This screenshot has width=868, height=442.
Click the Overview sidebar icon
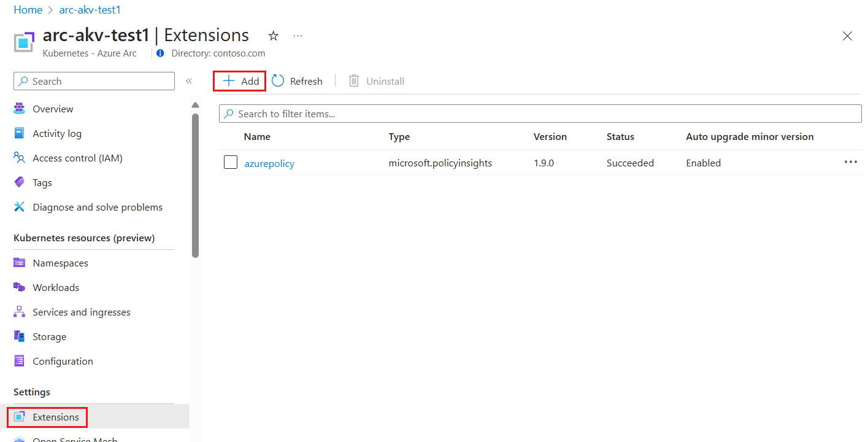click(20, 109)
